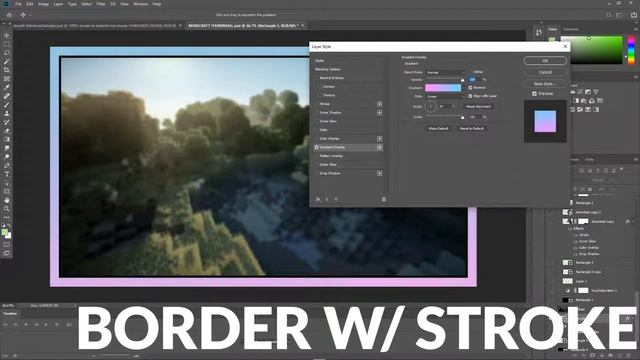This screenshot has height=360, width=640.
Task: Click the fx icon in Layer Style dialog
Action: (x=318, y=199)
